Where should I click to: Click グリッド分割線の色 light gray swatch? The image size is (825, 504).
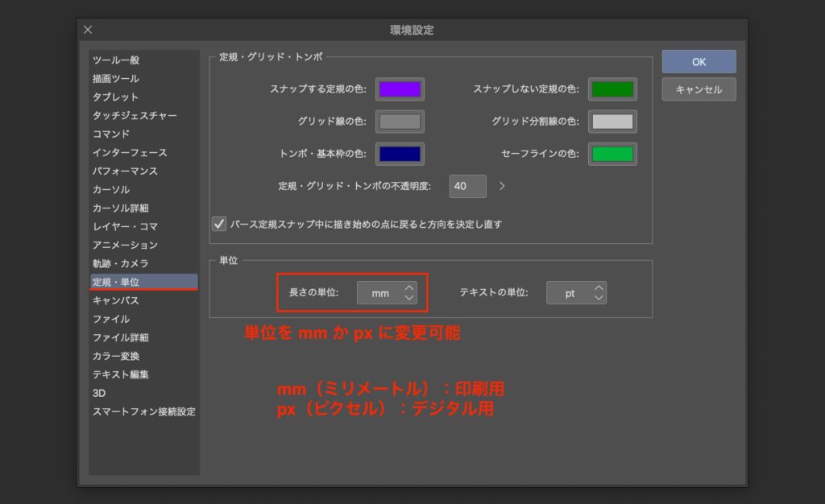click(612, 122)
